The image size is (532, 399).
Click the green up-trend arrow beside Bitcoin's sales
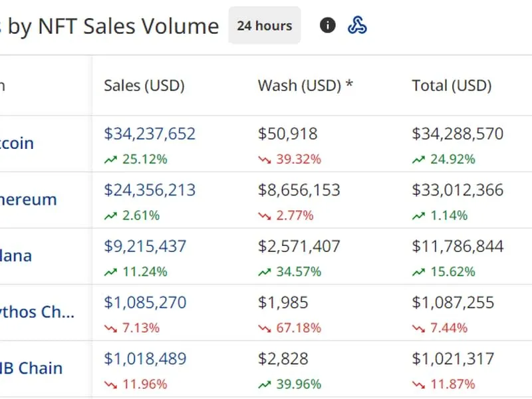pos(110,160)
